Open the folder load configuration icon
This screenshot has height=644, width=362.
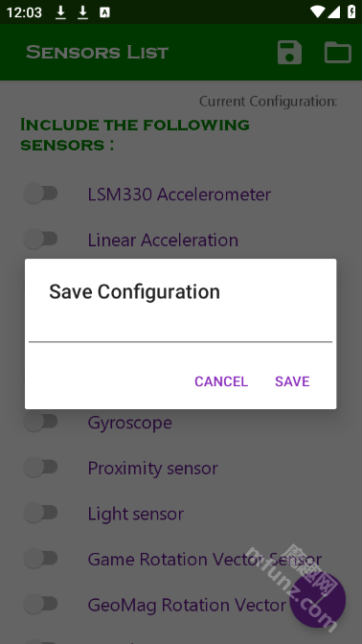[x=338, y=52]
